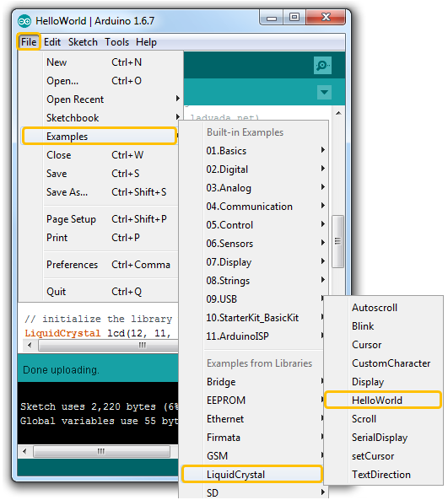Click the code editor horizontal scrollbar thumb

pos(108,346)
